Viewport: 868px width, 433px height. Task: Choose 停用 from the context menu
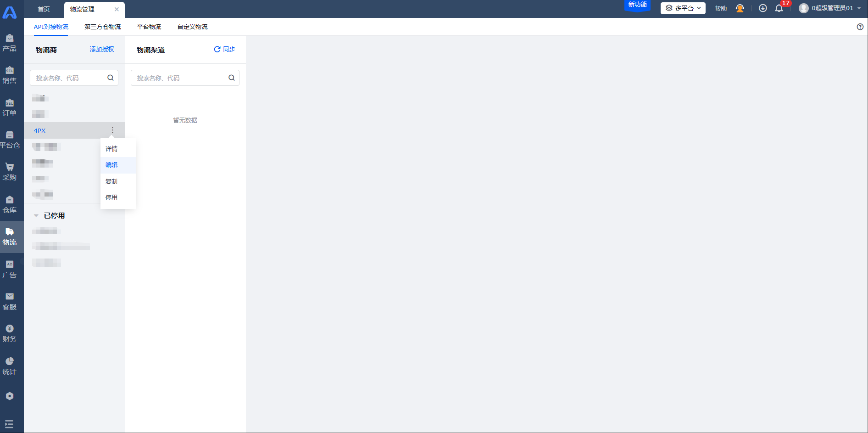(118, 197)
